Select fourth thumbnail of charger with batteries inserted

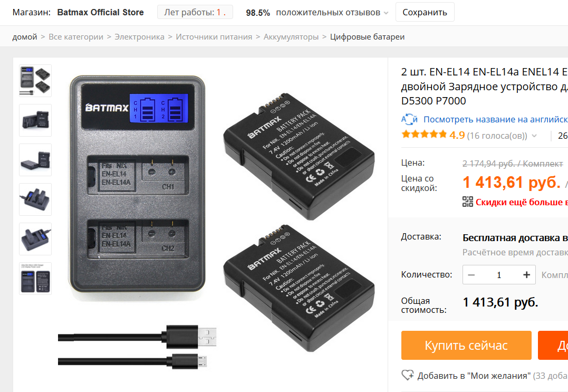[35, 199]
